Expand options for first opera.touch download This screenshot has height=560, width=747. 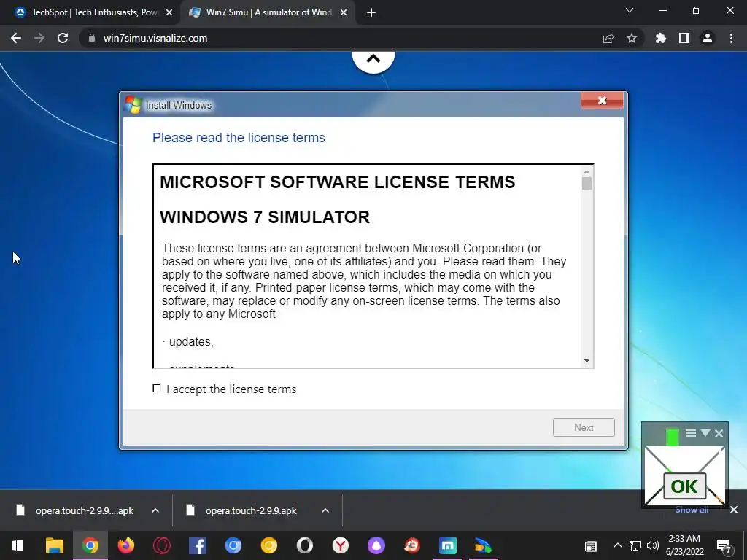coord(155,510)
